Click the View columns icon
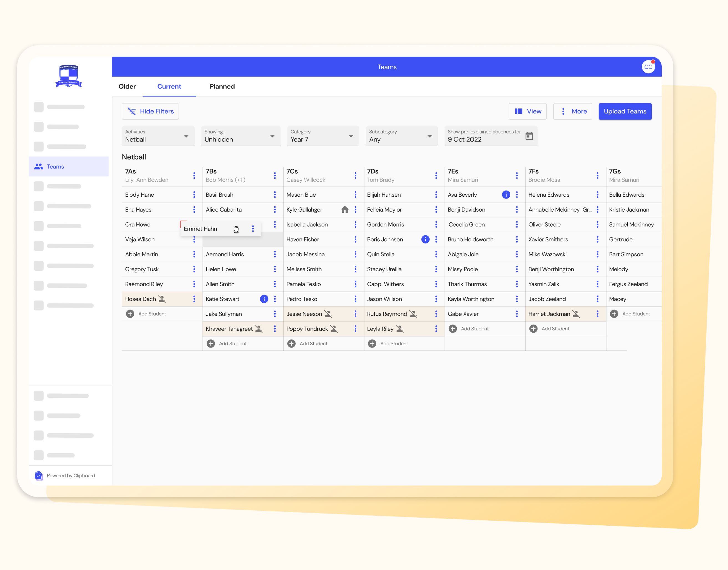The width and height of the screenshot is (728, 570). click(519, 111)
